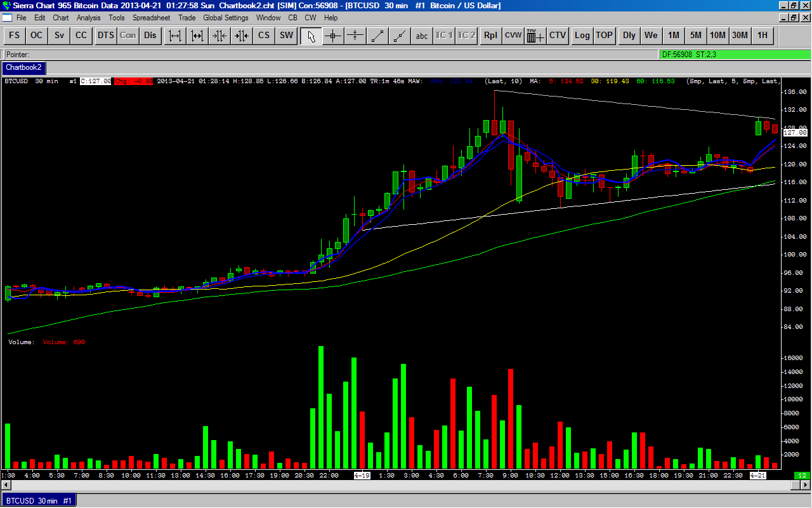The height and width of the screenshot is (508, 812).
Task: Click the Dis toolbar button
Action: (150, 36)
